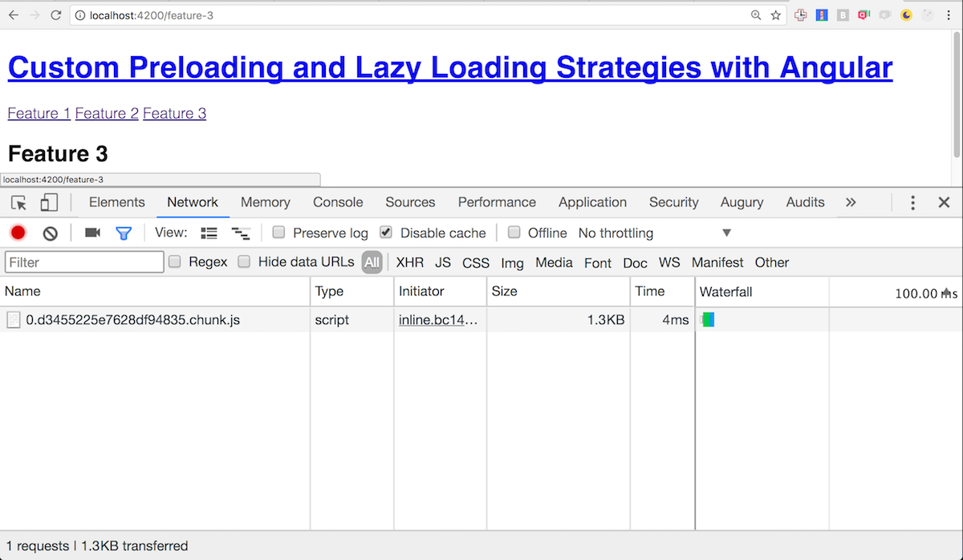Switch to large request rows view
This screenshot has height=560, width=963.
(x=209, y=233)
